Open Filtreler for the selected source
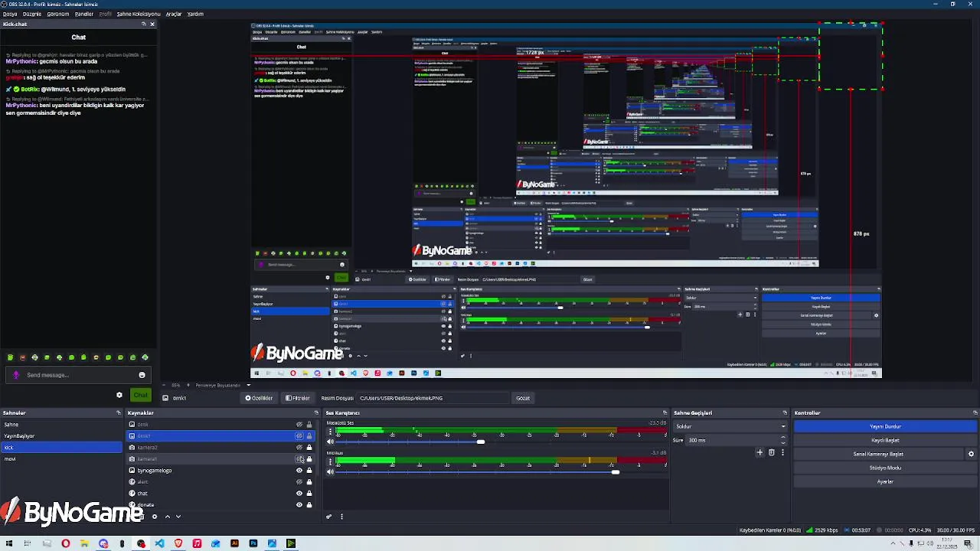 298,398
